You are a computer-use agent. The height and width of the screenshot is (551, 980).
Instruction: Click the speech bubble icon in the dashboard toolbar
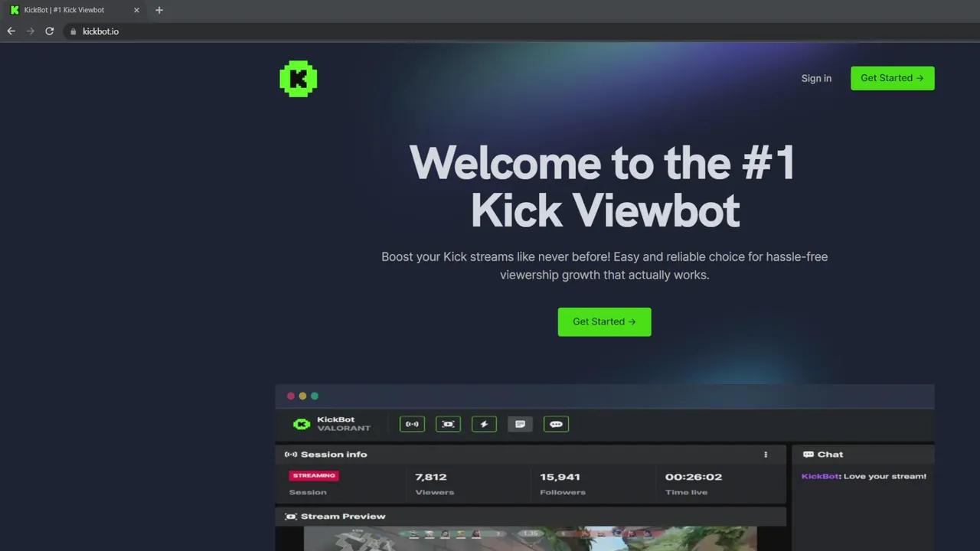point(556,424)
